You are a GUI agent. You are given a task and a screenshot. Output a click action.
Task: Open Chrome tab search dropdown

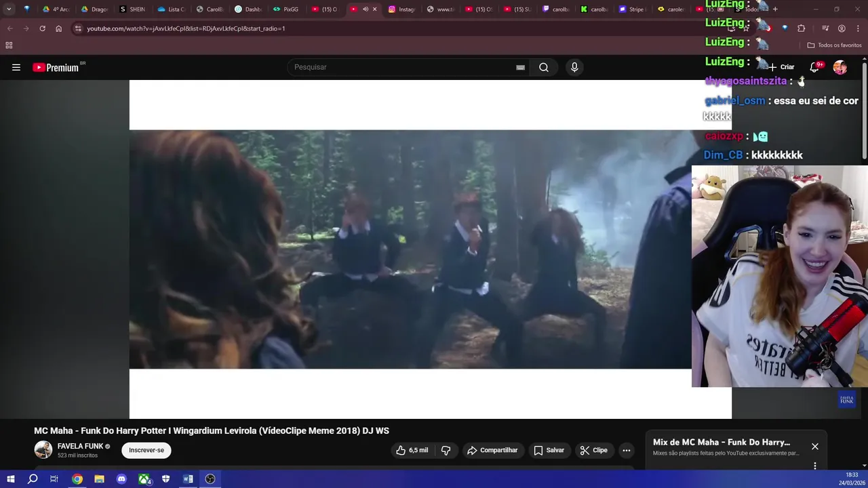9,9
